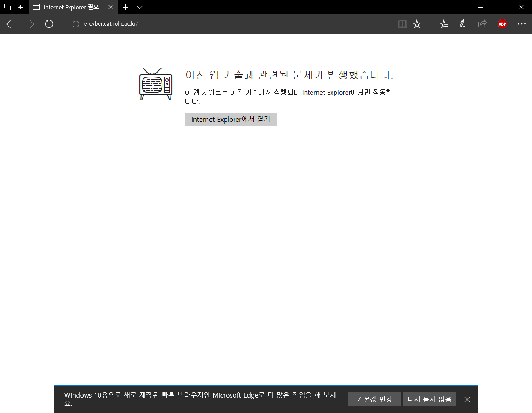Share this page icon
This screenshot has width=532, height=413.
482,24
